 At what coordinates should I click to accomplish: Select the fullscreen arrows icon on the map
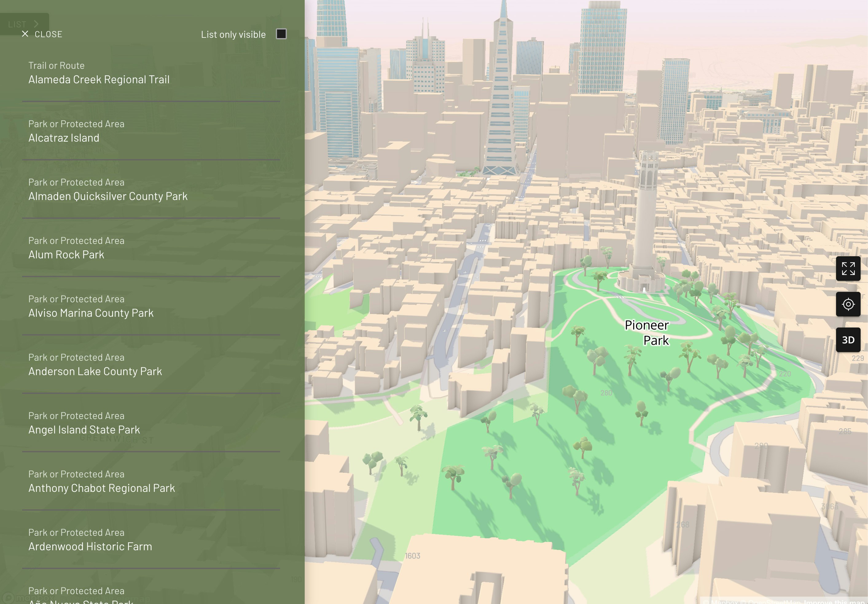point(848,269)
